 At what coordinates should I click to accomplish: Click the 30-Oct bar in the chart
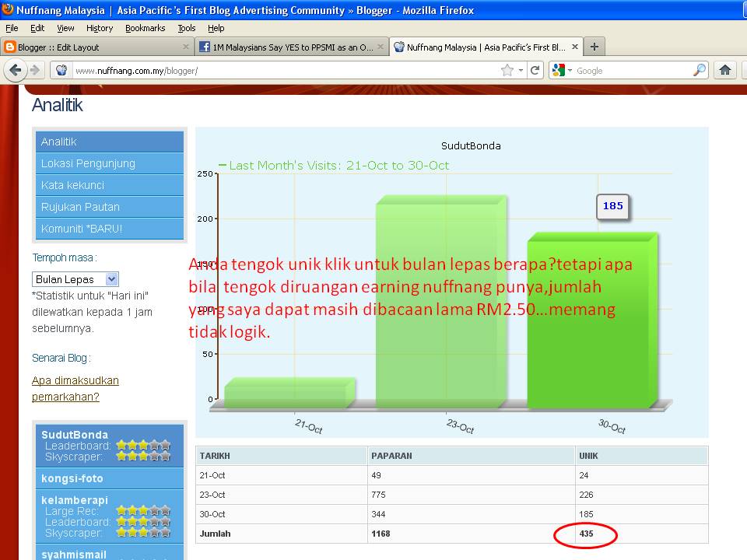click(592, 320)
